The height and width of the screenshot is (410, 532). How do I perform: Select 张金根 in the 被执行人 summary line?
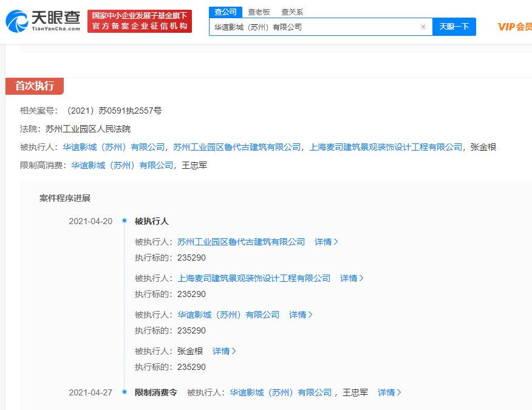pos(483,148)
